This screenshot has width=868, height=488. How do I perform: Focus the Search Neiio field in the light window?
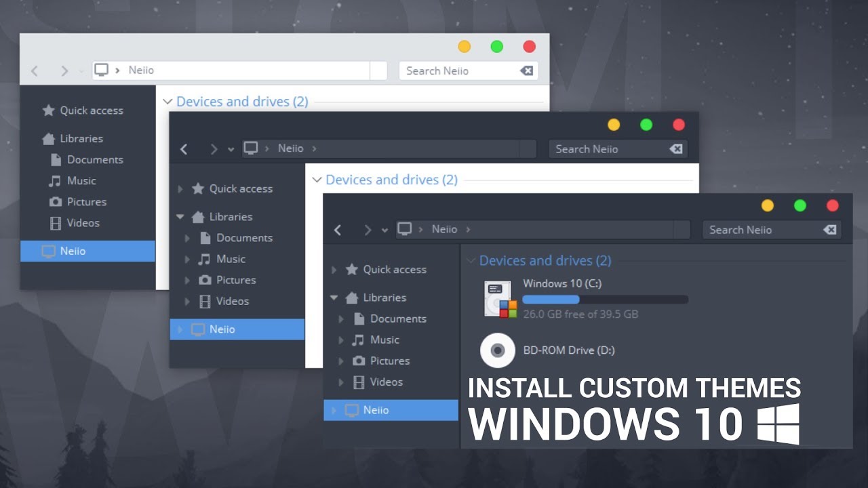click(469, 70)
